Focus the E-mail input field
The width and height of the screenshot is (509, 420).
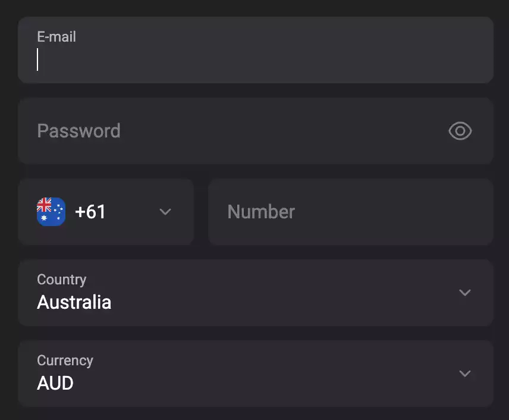(x=256, y=59)
